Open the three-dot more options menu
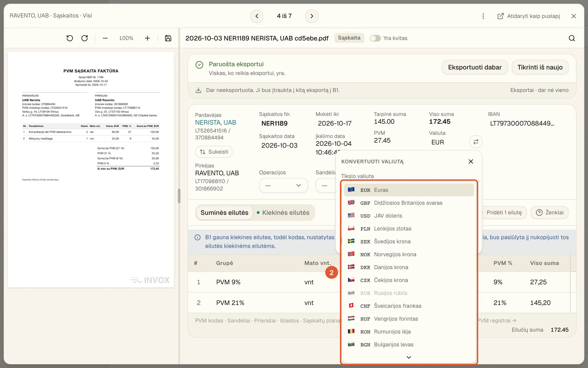The height and width of the screenshot is (368, 588). click(x=483, y=16)
